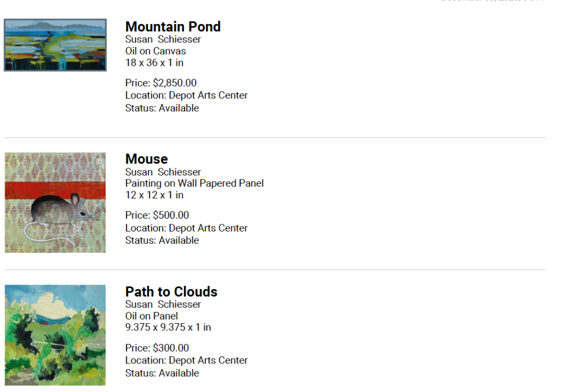
Task: Click the Mouse artwork title
Action: coord(147,159)
